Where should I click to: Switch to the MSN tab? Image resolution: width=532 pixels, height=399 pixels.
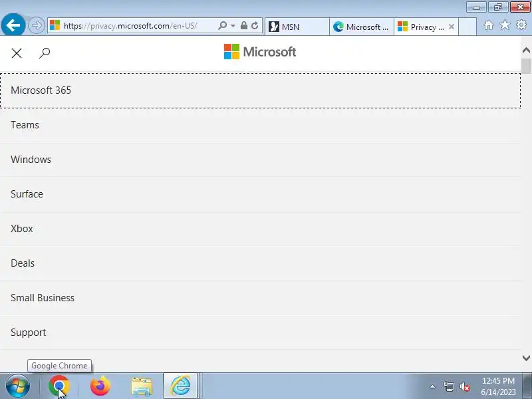[x=297, y=27]
